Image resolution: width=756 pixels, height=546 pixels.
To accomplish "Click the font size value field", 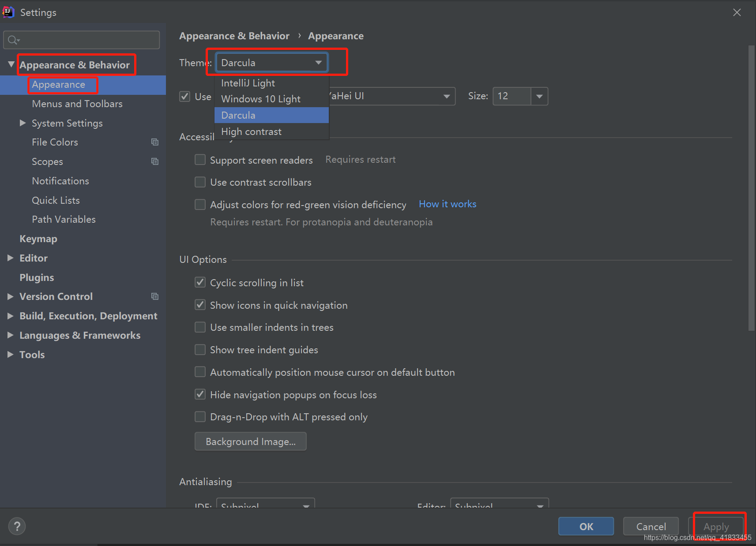I will pyautogui.click(x=512, y=96).
